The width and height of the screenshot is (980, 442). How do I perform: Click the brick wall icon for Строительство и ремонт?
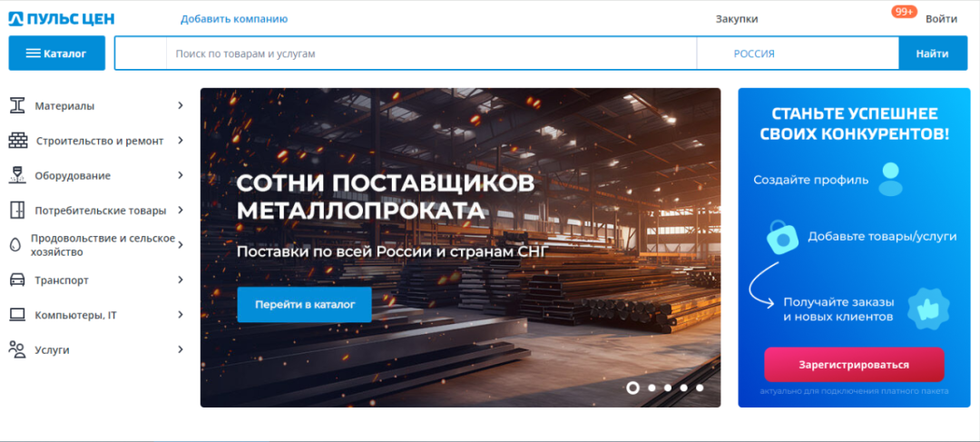[18, 141]
